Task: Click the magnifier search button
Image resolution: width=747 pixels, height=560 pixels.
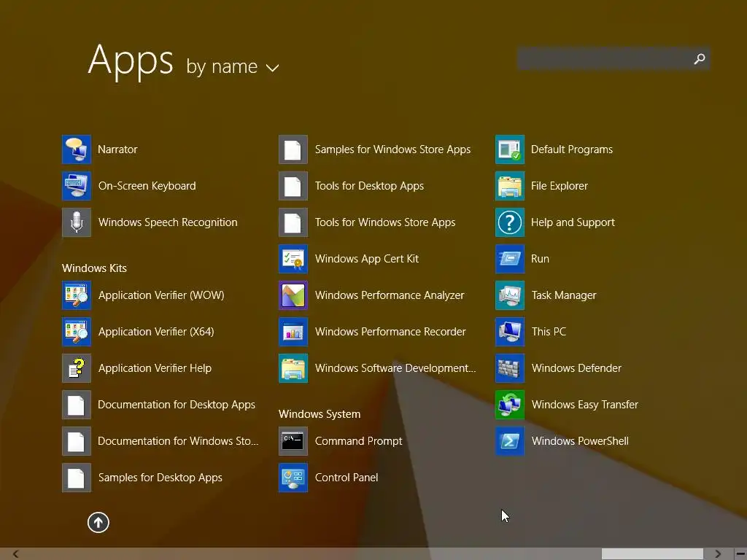Action: pyautogui.click(x=700, y=58)
